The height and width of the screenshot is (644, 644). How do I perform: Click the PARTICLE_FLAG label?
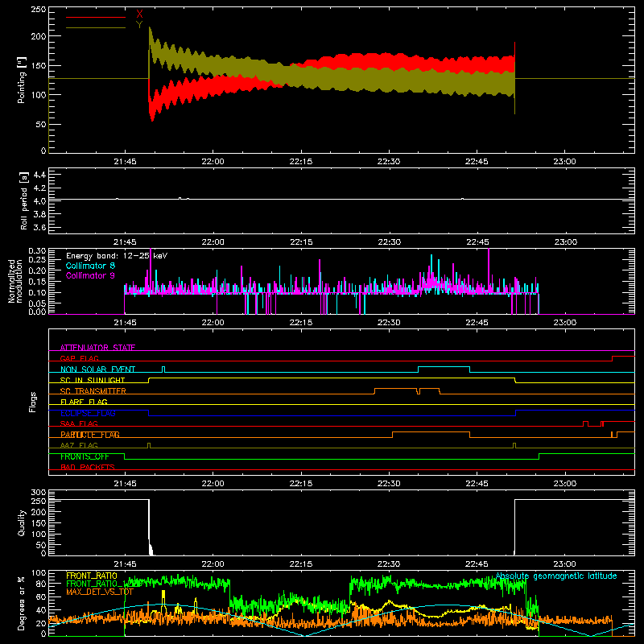[x=90, y=435]
